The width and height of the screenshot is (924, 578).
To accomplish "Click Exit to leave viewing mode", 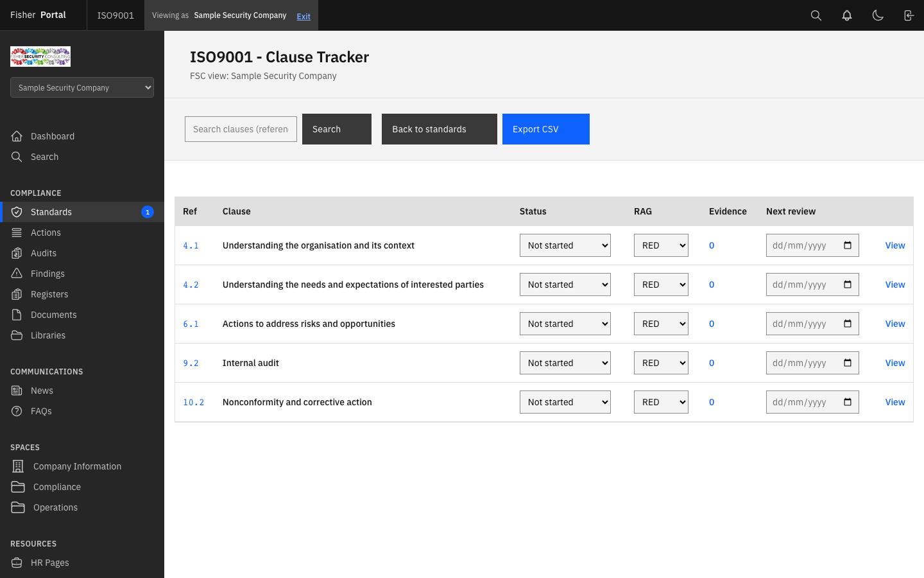I will click(x=303, y=16).
